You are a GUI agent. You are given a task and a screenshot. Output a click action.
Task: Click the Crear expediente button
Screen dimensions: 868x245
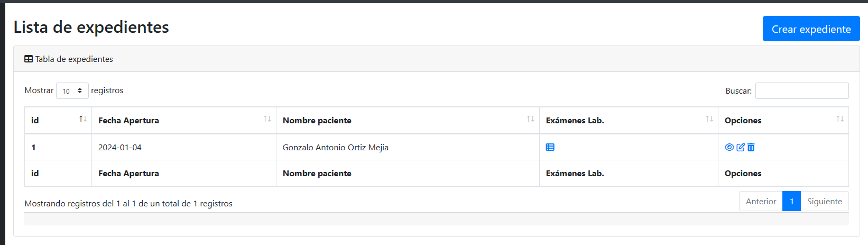click(x=811, y=29)
